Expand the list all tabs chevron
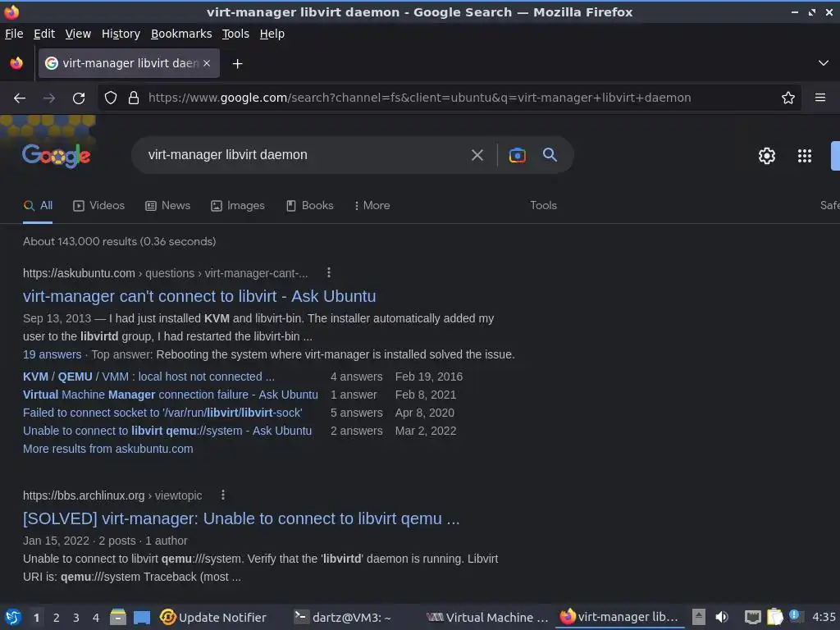Image resolution: width=840 pixels, height=630 pixels. pyautogui.click(x=824, y=63)
